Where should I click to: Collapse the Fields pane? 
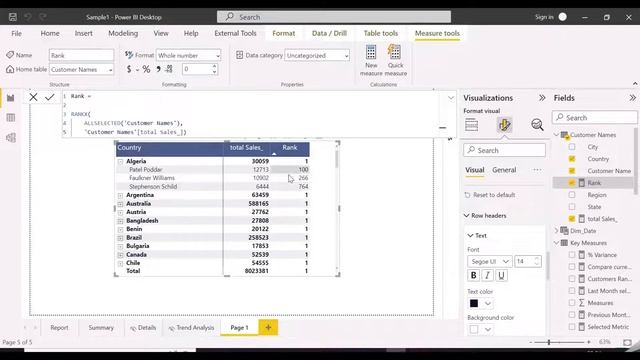pos(632,98)
